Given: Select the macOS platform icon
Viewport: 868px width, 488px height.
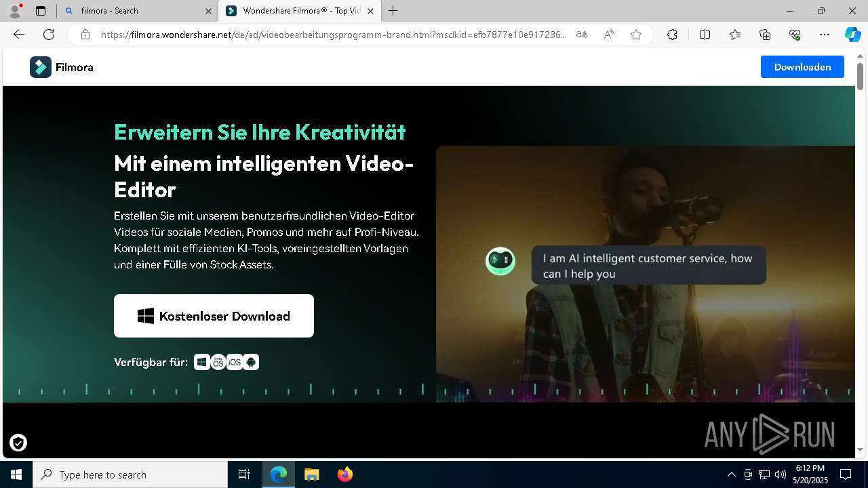Looking at the screenshot, I should pyautogui.click(x=218, y=362).
